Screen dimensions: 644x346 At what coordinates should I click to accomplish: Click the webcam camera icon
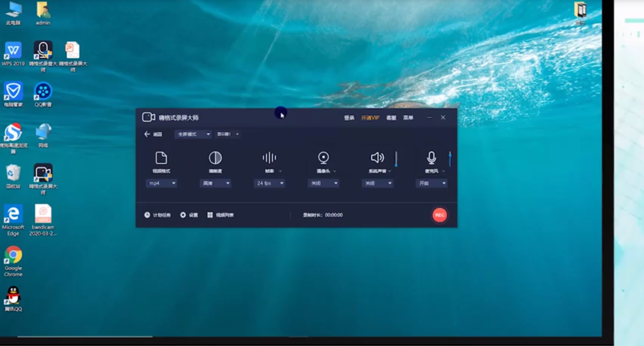click(x=324, y=158)
